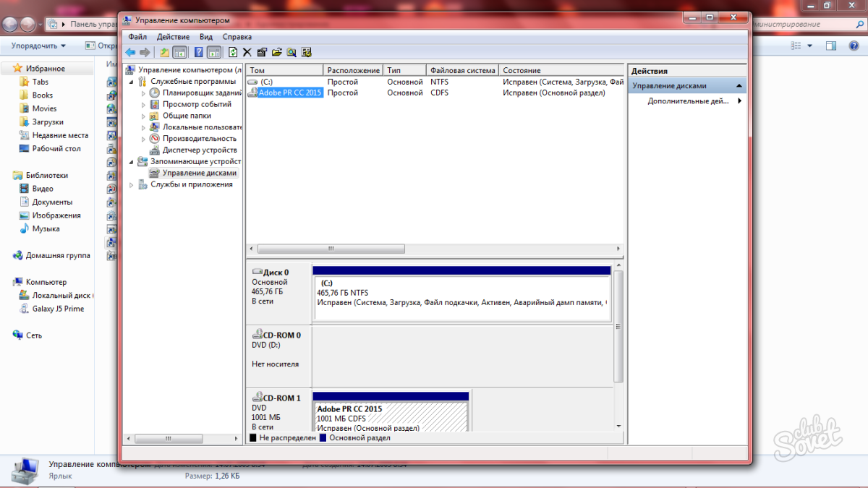
Task: Click the open folder toolbar icon
Action: [x=276, y=52]
